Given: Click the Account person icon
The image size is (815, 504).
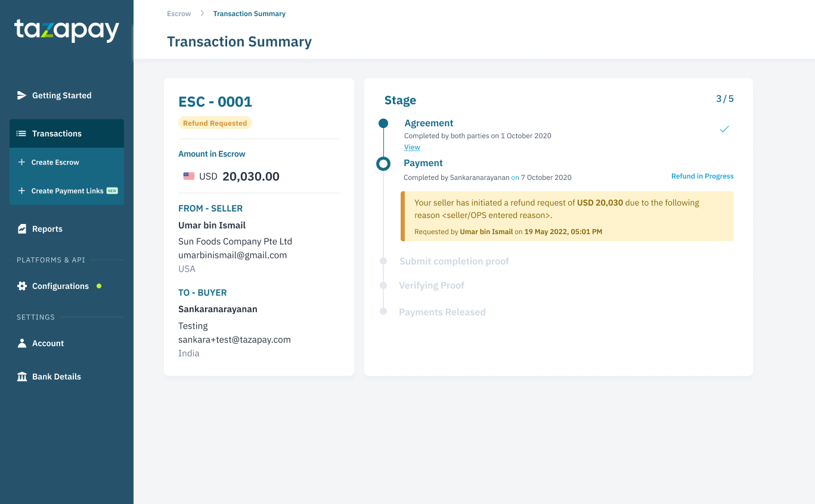Looking at the screenshot, I should click(x=21, y=343).
